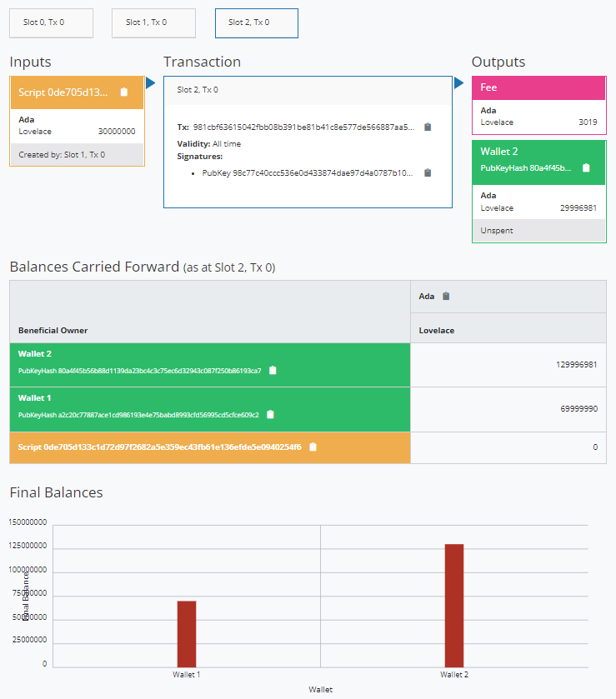Click clipboard icon beside Ada column header
The image size is (616, 699).
446,297
